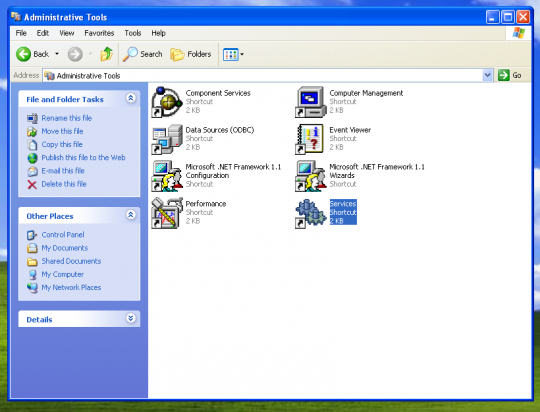Expand the Details panel

point(131,318)
